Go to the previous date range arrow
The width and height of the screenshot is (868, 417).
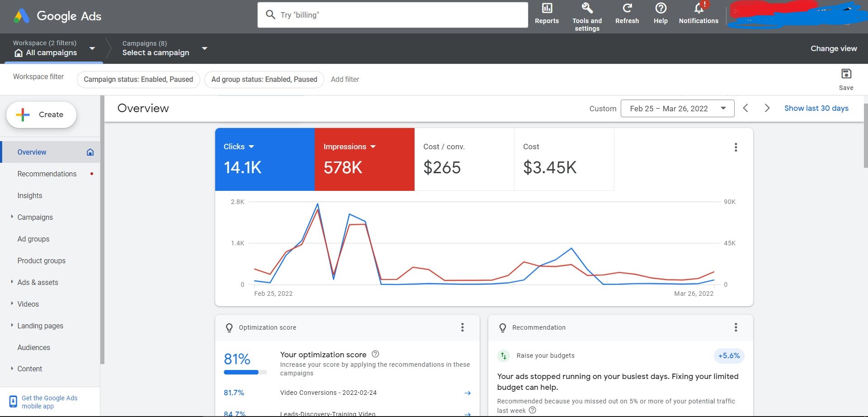745,108
